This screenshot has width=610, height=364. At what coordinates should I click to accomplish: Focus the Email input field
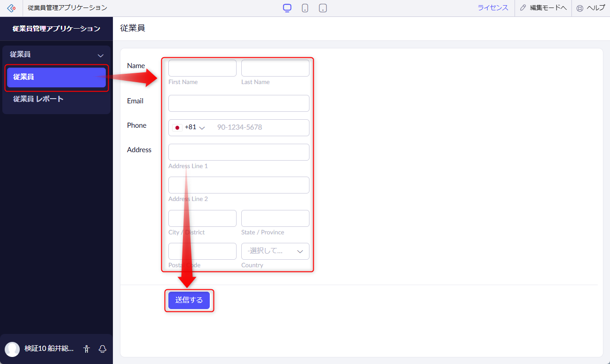[x=238, y=103]
